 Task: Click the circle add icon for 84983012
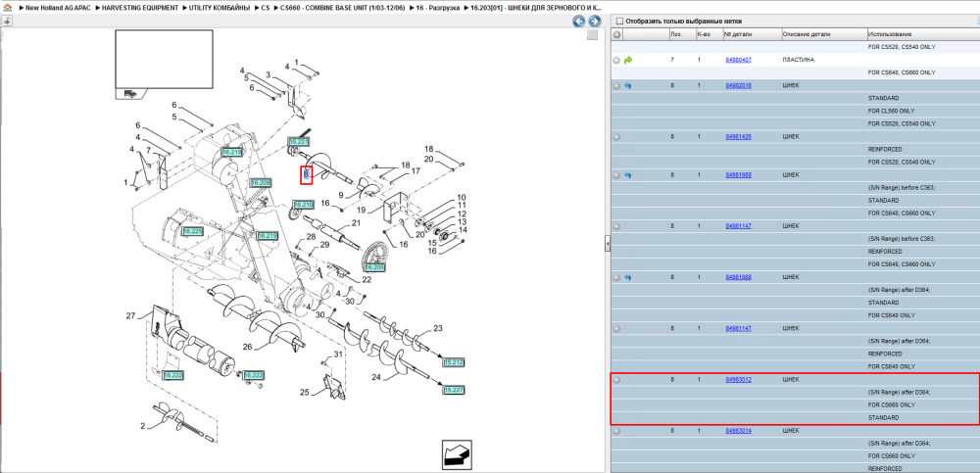coord(616,379)
